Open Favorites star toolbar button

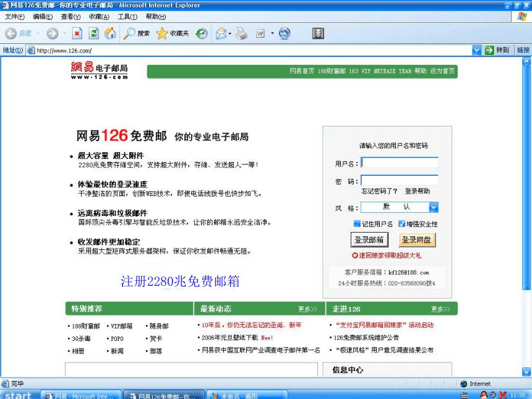[x=173, y=33]
